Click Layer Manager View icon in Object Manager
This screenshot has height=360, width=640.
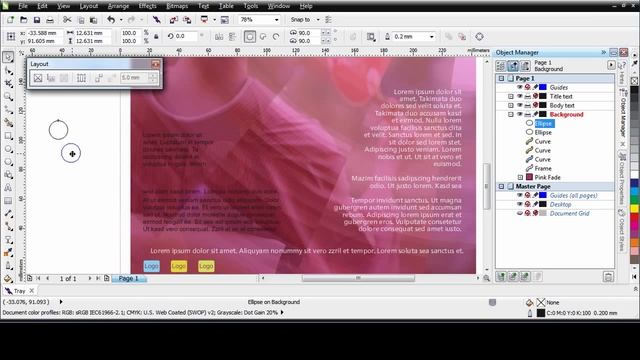[525, 65]
